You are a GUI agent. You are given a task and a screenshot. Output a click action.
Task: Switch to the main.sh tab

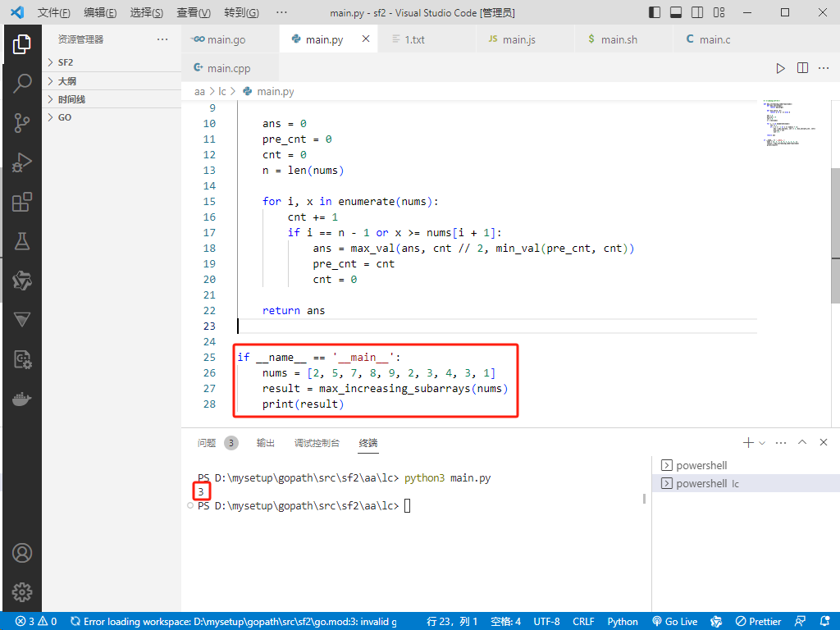point(623,39)
